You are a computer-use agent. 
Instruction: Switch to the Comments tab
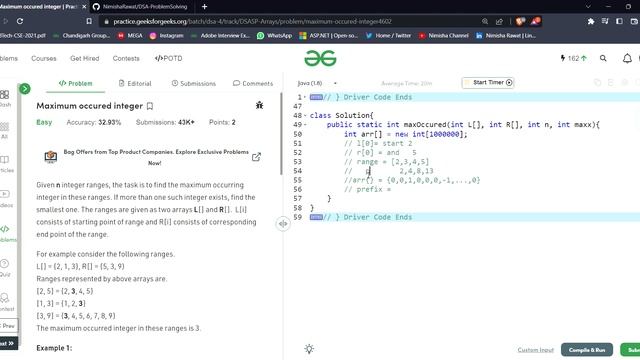[x=253, y=83]
